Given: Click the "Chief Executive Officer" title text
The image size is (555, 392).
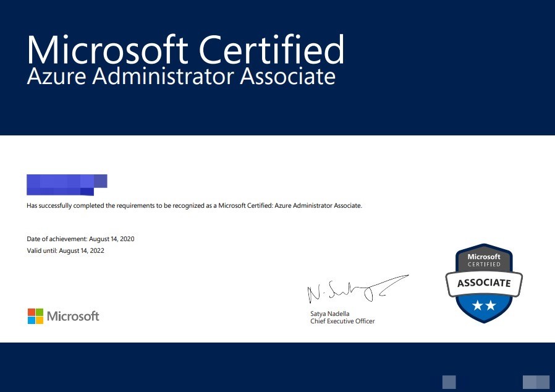Looking at the screenshot, I should click(x=342, y=321).
